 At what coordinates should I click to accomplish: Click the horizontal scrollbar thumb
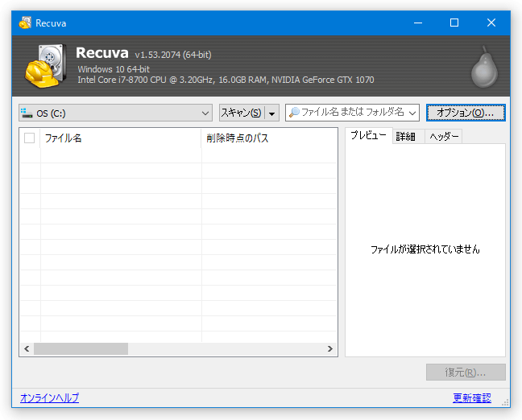81,349
